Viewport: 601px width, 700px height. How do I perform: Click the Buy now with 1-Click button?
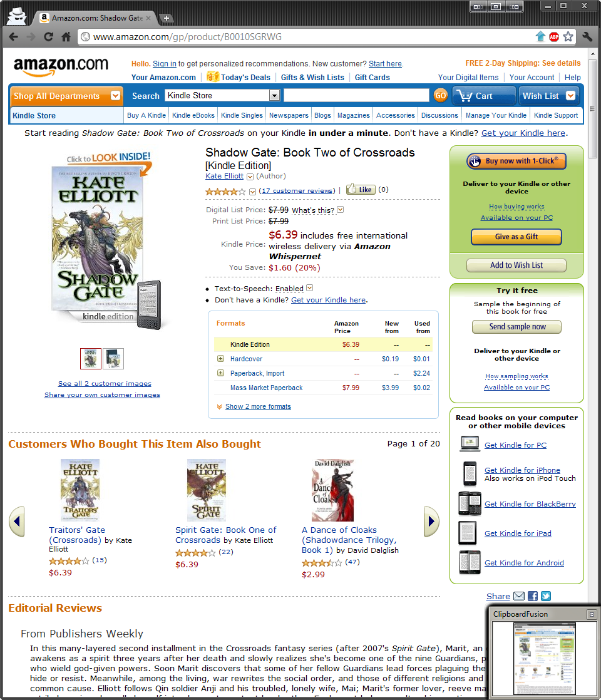click(516, 161)
